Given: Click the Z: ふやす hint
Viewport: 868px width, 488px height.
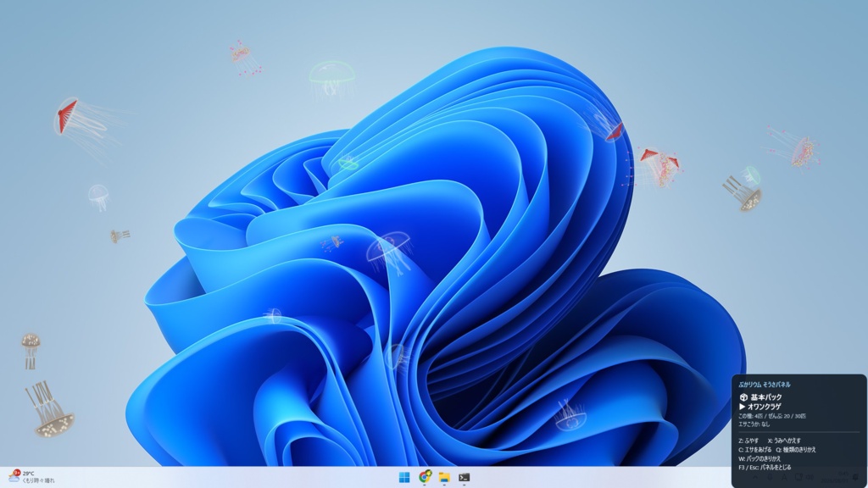Looking at the screenshot, I should tap(749, 441).
